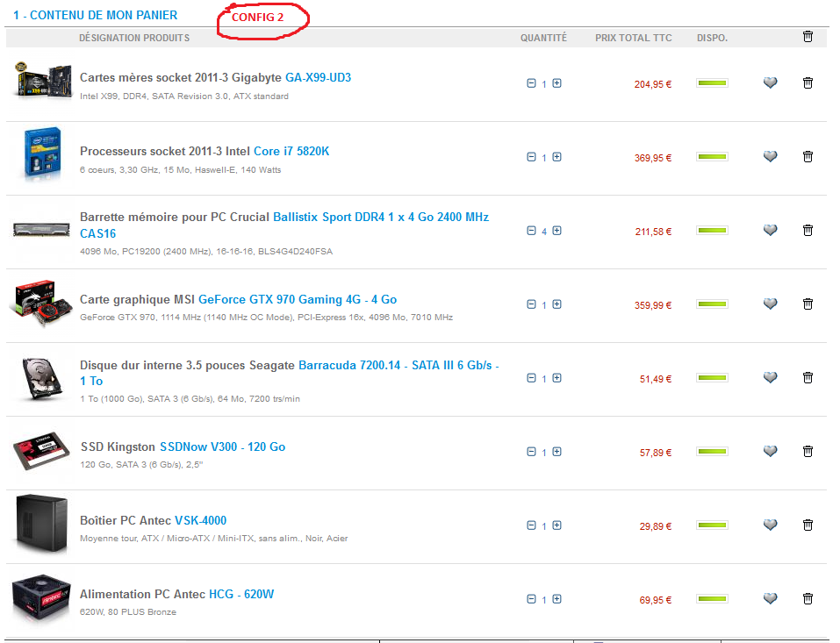Trash the Crucial Ballistix Sport DDR4 item
Screen dimensions: 840x643
click(808, 230)
